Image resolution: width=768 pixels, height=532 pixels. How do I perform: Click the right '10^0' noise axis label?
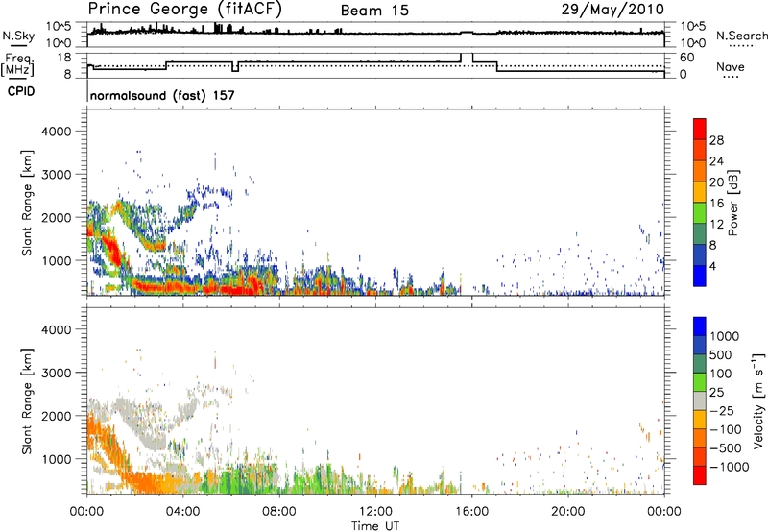click(692, 43)
